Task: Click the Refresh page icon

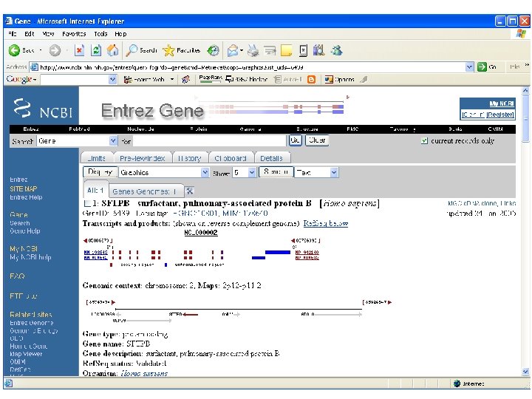Action: tap(96, 50)
